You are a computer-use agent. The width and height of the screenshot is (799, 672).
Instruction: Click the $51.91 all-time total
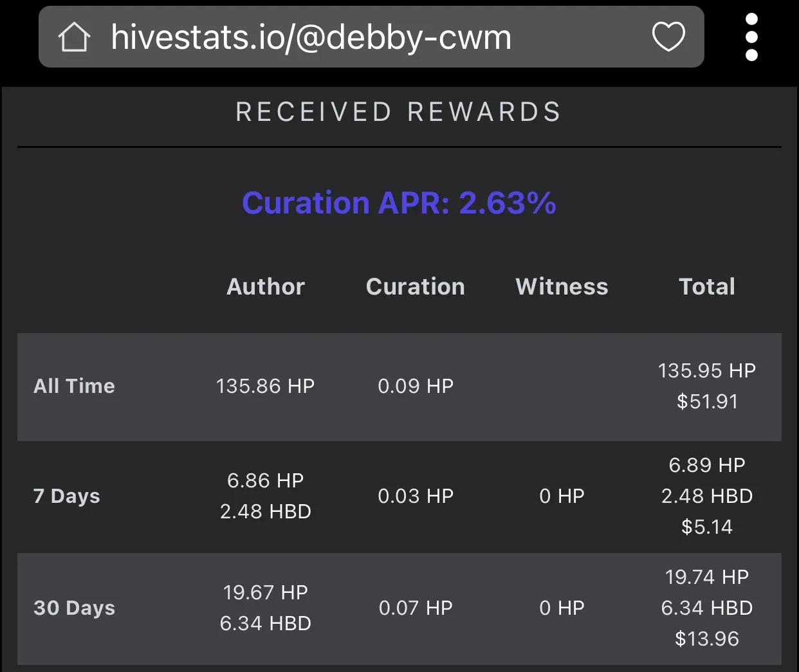coord(707,402)
